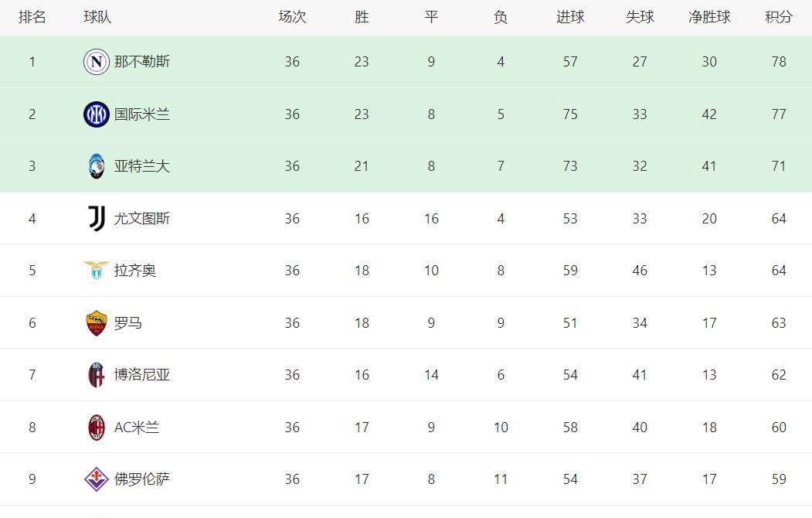
Task: Click the 净胜球 column header
Action: tap(709, 17)
